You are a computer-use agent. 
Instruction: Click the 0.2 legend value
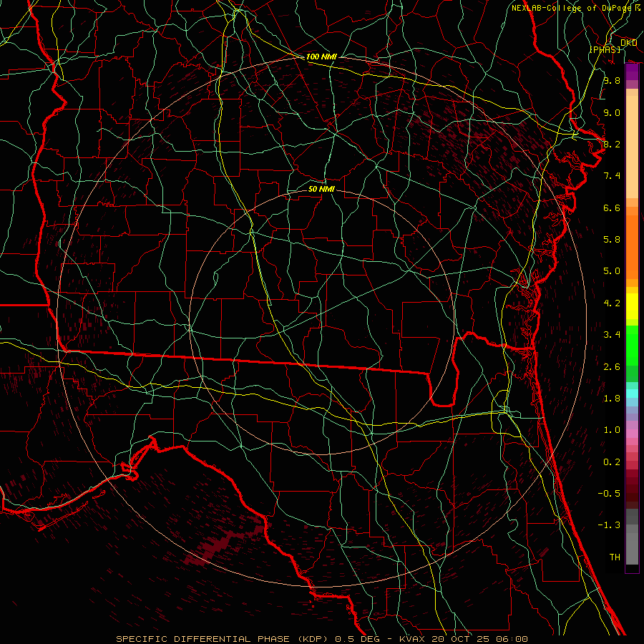[612, 462]
